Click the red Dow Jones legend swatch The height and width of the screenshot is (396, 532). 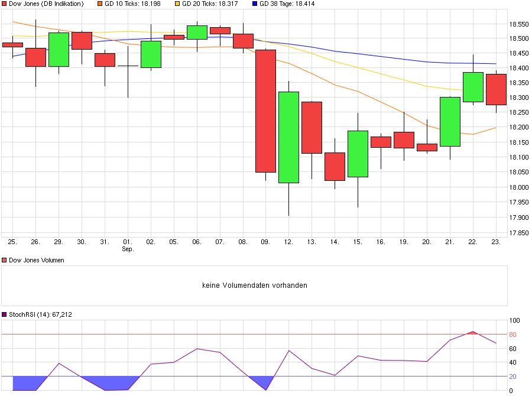[4, 4]
